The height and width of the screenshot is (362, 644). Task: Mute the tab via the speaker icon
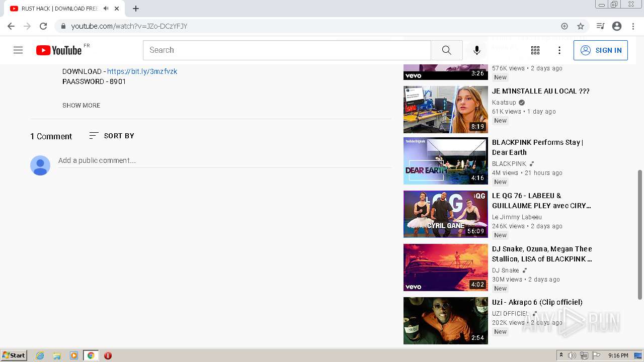tap(106, 9)
